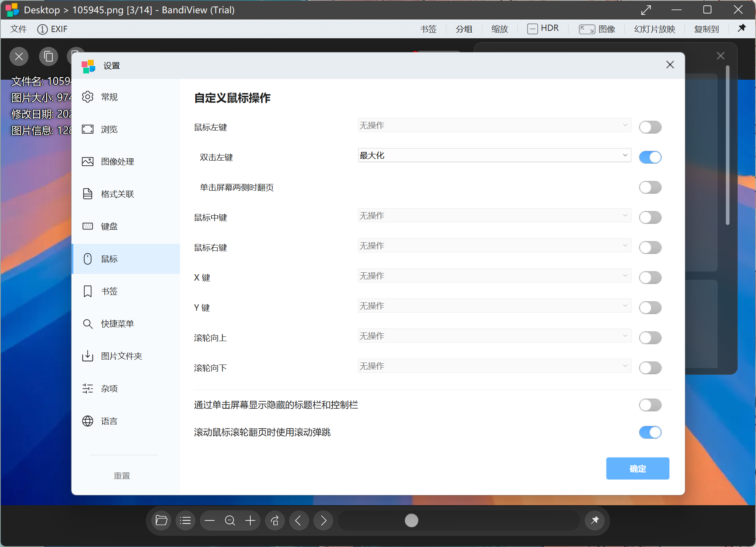Toggle the HDR option in toolbar
756x547 pixels.
point(543,29)
